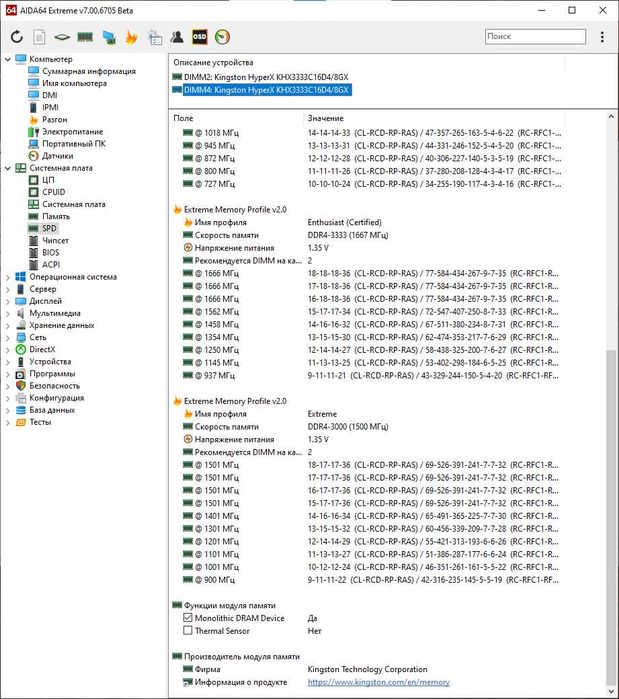Viewport: 619px width, 699px height.
Task: Expand the Хранение данных node
Action: (8, 325)
